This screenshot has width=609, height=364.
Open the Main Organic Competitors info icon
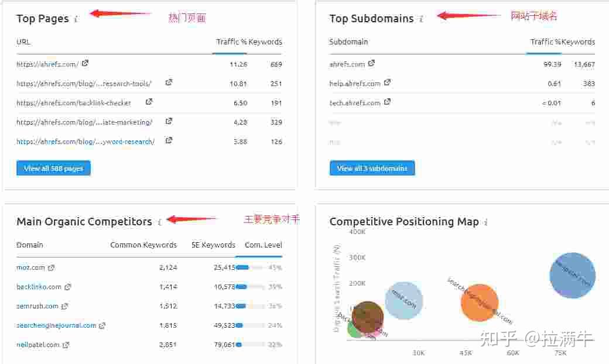(x=160, y=222)
